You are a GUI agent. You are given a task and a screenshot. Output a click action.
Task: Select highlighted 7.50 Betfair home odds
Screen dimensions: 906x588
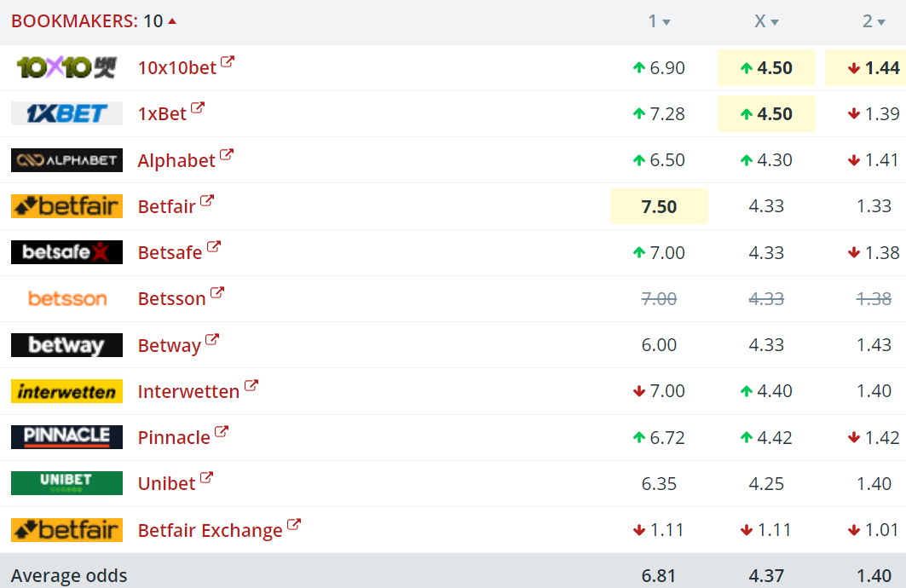tap(659, 206)
